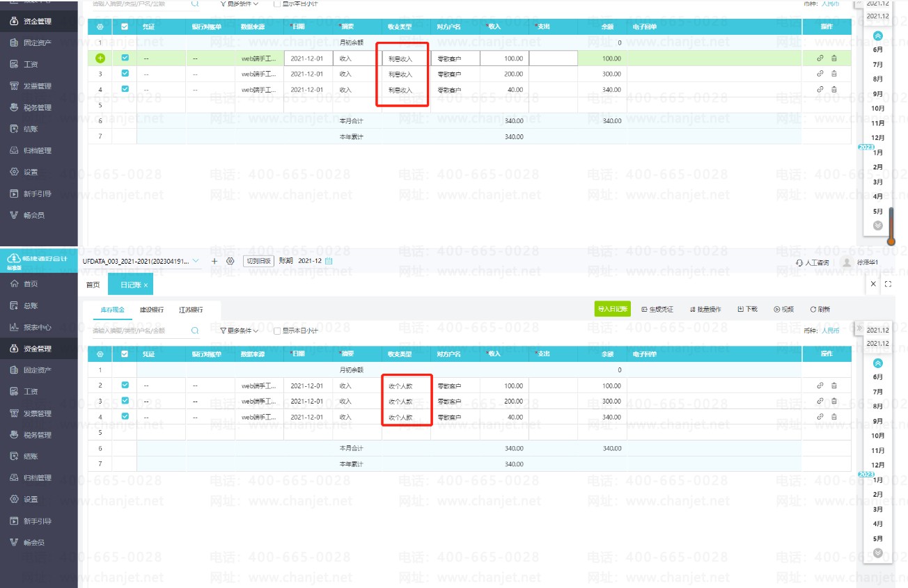Toggle the select-all checkbox in the lower table header
This screenshot has height=588, width=908.
point(125,354)
